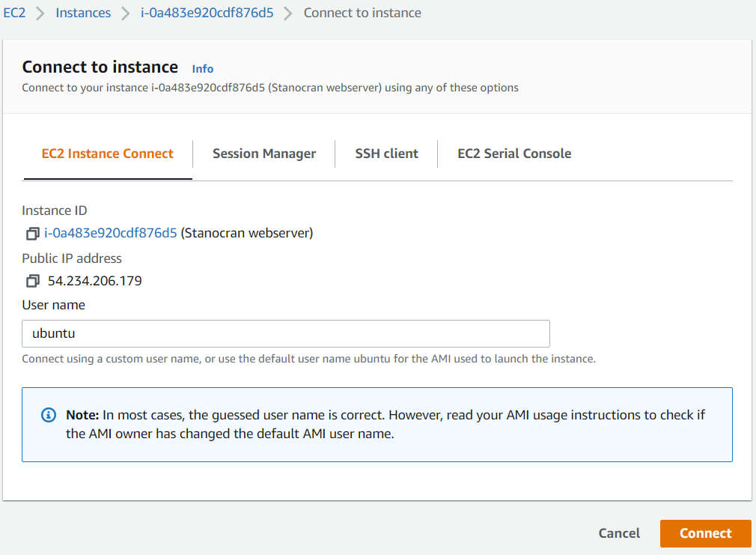Image resolution: width=756 pixels, height=555 pixels.
Task: Open the Info help link beside the title
Action: (x=202, y=68)
